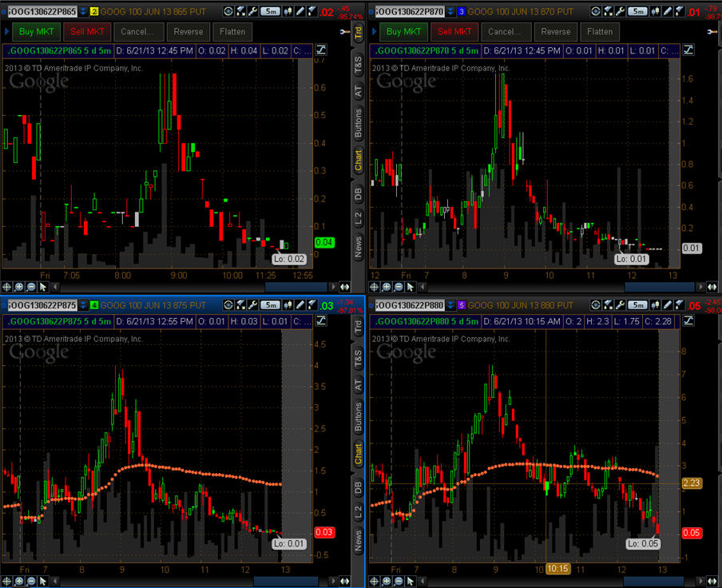Open 5m timeframe selector in P875 header
The image size is (722, 588).
270,305
